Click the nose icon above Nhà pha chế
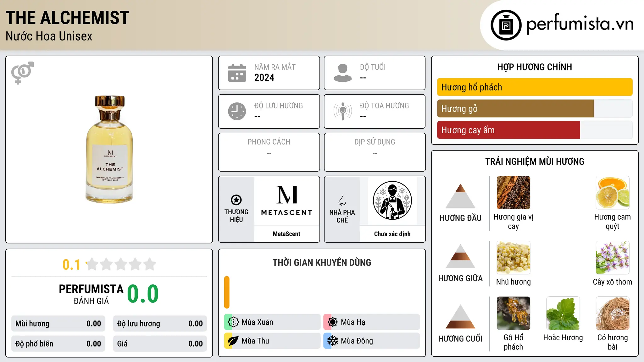644x362 pixels. click(x=342, y=200)
